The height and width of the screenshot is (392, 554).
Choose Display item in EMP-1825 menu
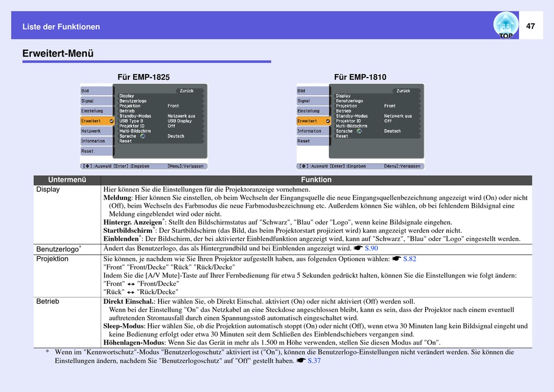click(127, 96)
